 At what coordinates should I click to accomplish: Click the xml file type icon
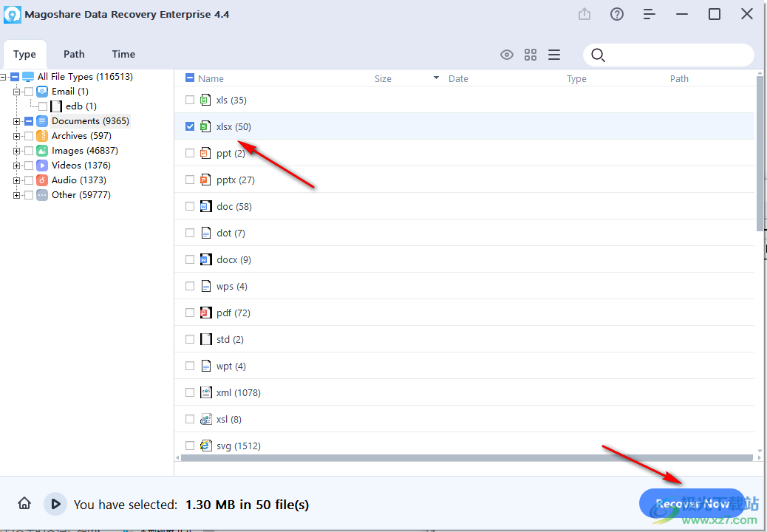[x=206, y=392]
